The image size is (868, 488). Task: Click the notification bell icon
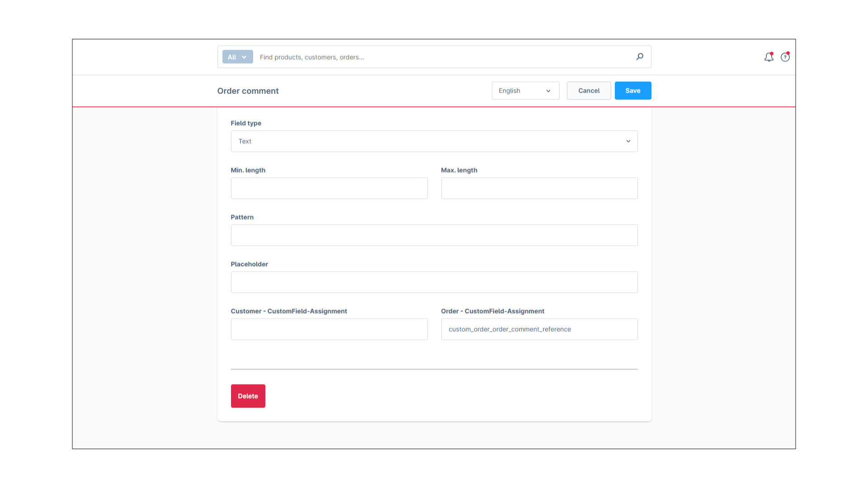[769, 56]
